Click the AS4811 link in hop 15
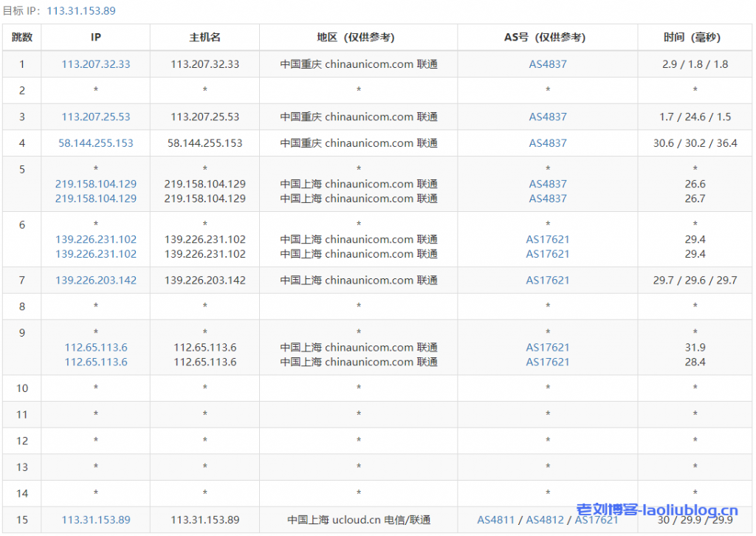The width and height of the screenshot is (756, 536). tap(495, 520)
